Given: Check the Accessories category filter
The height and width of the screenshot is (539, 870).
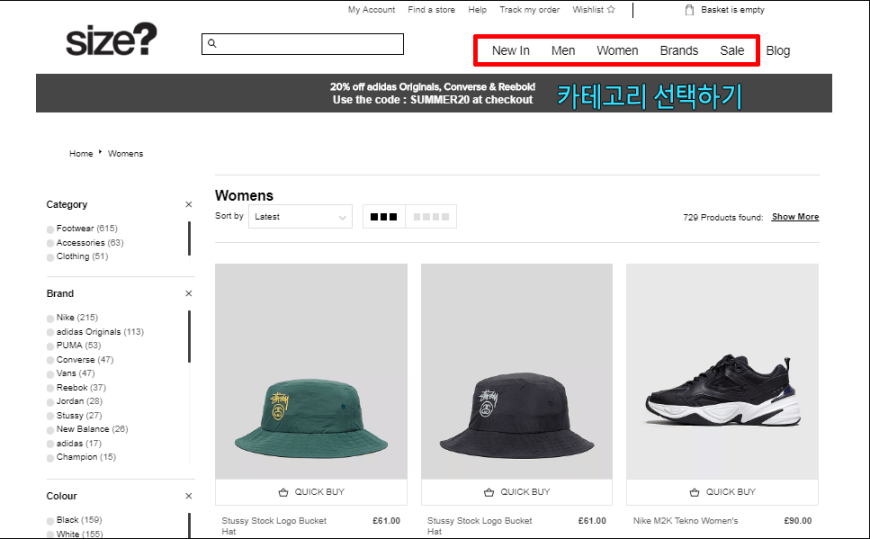Looking at the screenshot, I should [x=50, y=243].
